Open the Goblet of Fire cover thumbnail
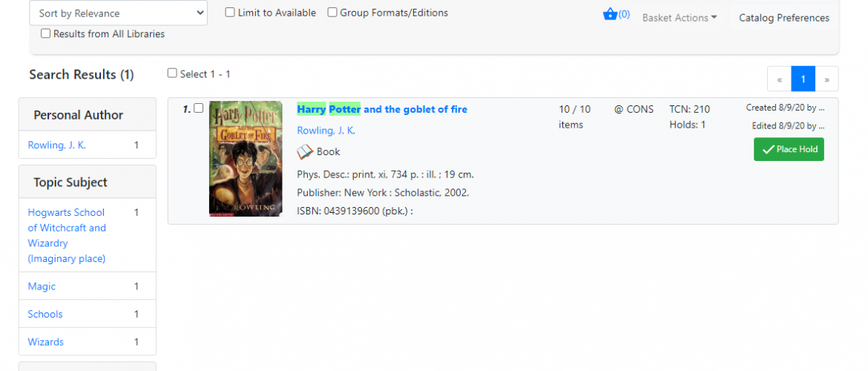This screenshot has height=371, width=868. [246, 158]
